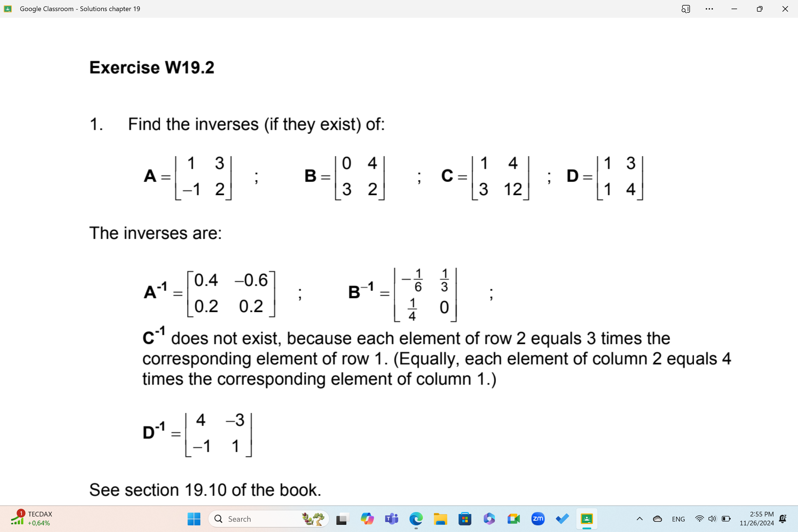
Task: Restore down the Google Classroom window
Action: pos(760,9)
